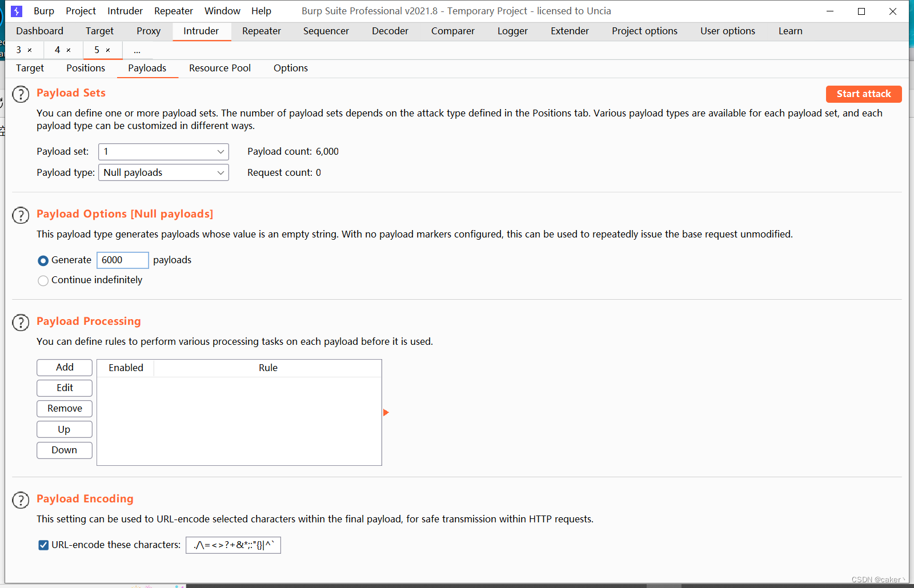
Task: Switch to the Repeater tool tab
Action: pyautogui.click(x=262, y=31)
